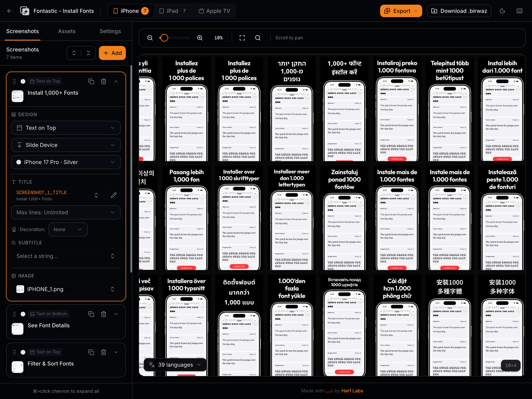Toggle the See Font Details screenshot selector
Screen dimensions: 532x399
(x=23, y=314)
